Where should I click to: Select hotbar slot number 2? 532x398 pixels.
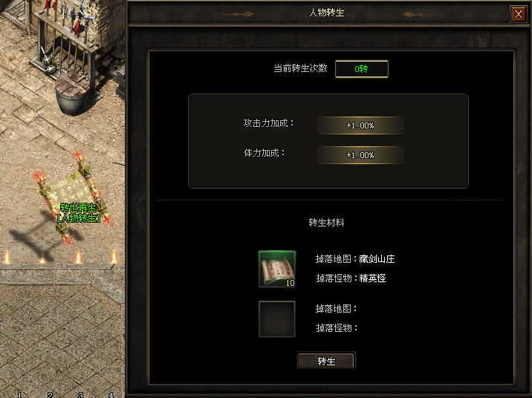click(50, 395)
